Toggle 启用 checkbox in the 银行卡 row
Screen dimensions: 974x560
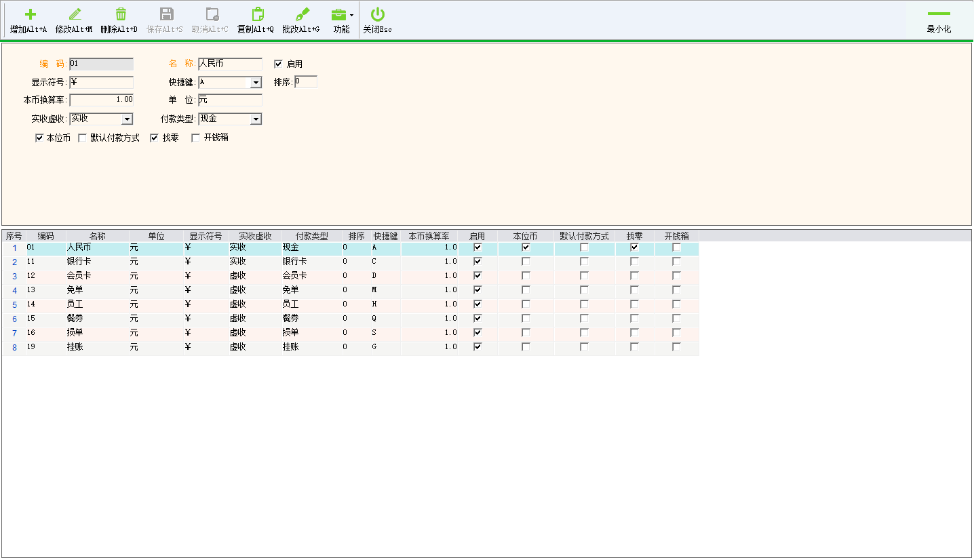tap(478, 262)
